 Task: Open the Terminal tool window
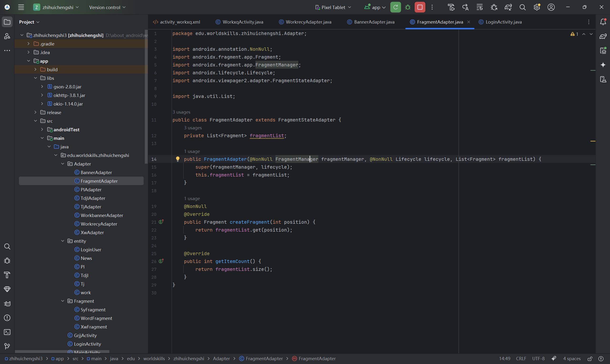7,332
